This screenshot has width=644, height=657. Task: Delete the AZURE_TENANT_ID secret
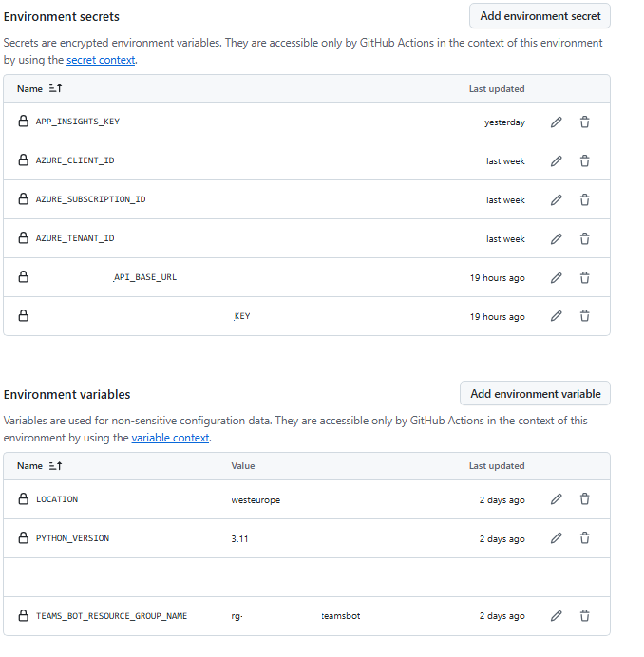(584, 239)
